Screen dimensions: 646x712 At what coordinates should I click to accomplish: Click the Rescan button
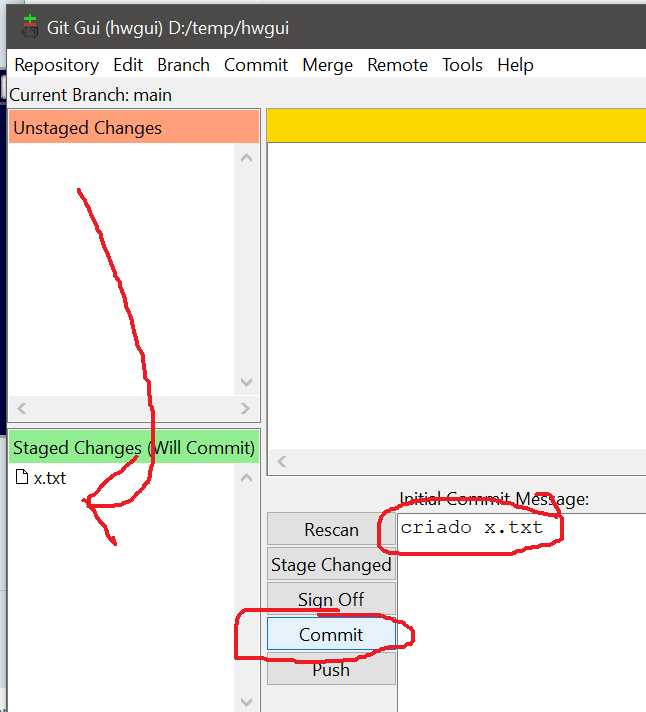click(x=331, y=529)
